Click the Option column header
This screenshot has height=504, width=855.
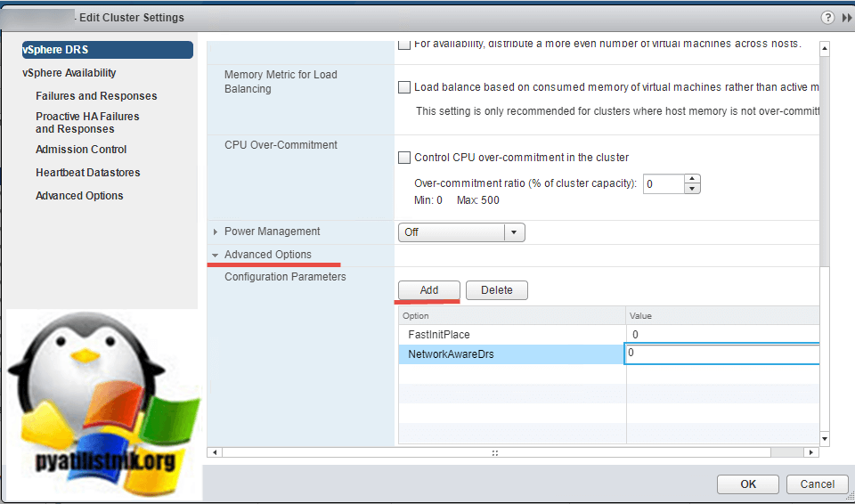511,315
